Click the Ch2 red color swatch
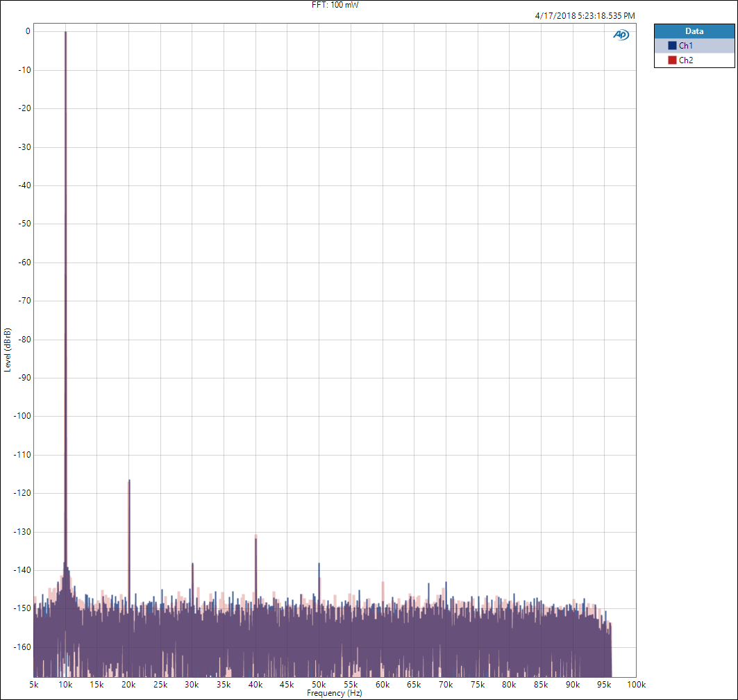Image resolution: width=738 pixels, height=700 pixels. point(672,60)
